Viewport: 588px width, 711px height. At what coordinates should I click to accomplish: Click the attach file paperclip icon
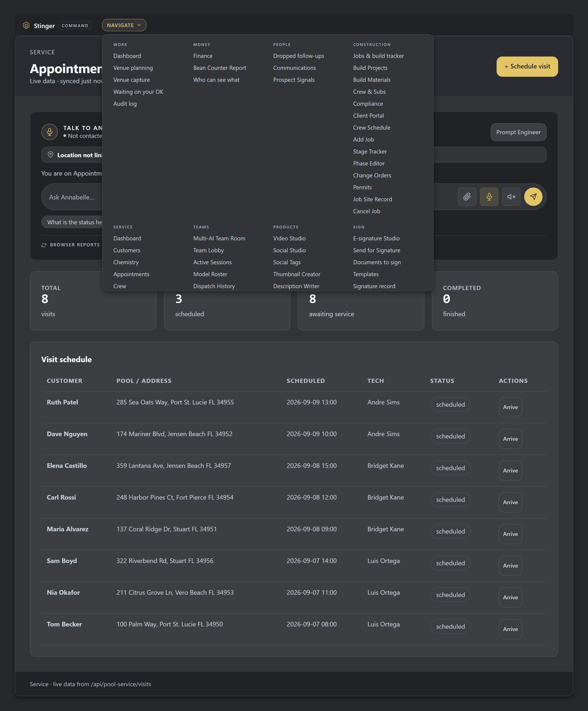tap(467, 197)
